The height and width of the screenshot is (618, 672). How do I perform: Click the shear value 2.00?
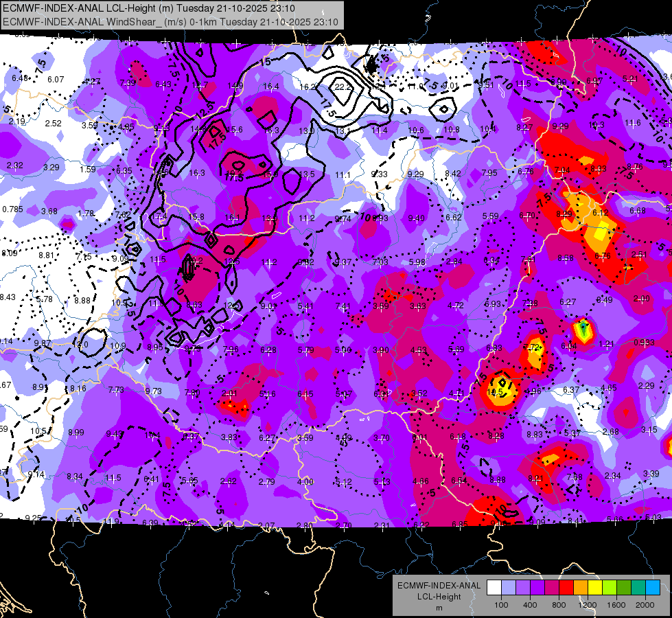pos(642,299)
